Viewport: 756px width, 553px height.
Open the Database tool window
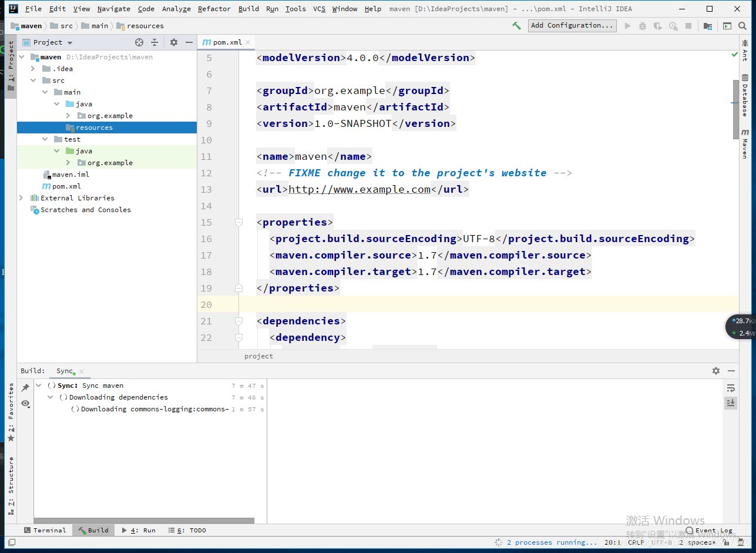point(745,95)
